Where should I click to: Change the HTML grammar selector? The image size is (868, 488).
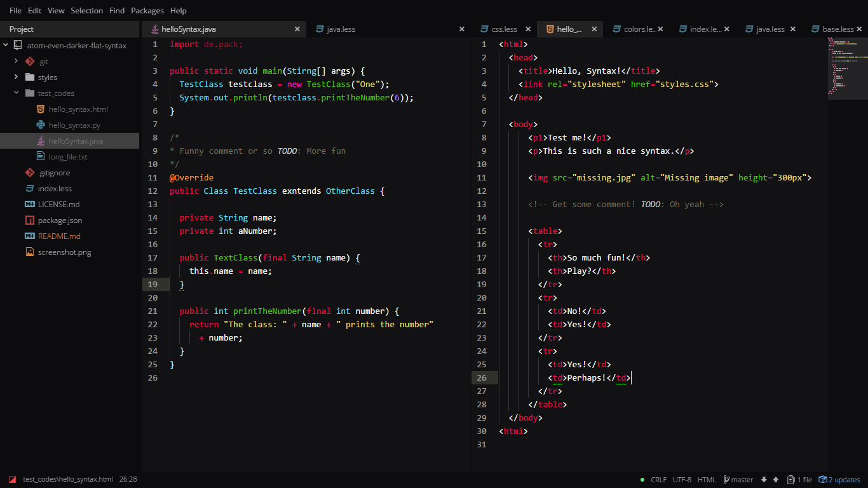(x=707, y=480)
